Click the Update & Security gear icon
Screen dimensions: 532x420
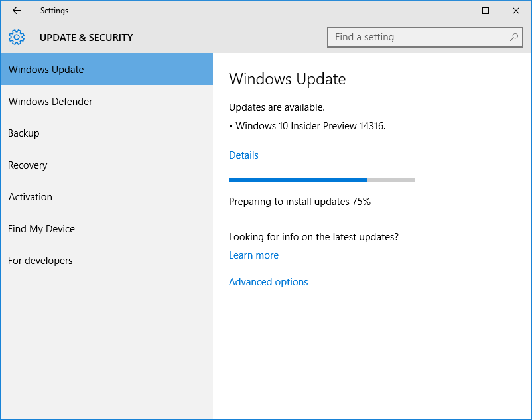[17, 38]
